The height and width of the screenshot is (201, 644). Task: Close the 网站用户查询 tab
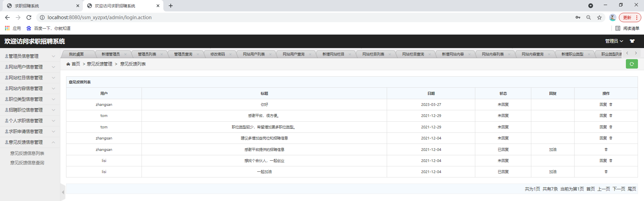[310, 54]
